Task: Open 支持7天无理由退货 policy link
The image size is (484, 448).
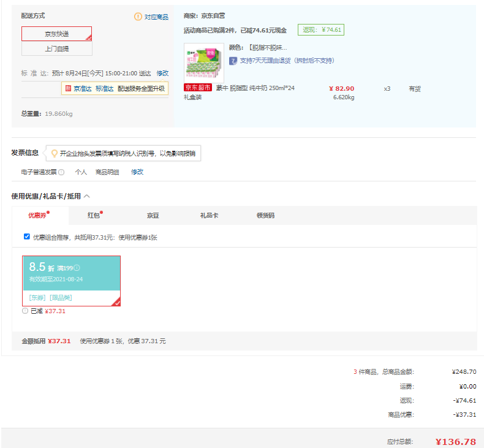Action: coord(287,61)
